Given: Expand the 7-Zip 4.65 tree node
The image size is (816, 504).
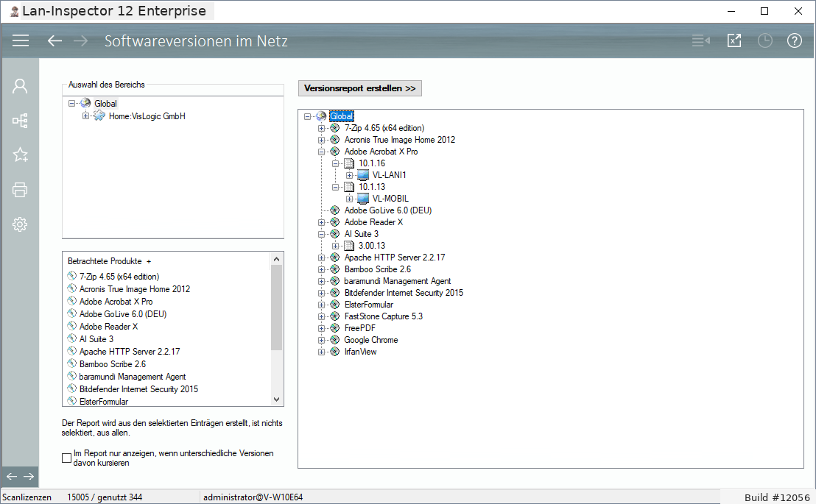Looking at the screenshot, I should [322, 128].
